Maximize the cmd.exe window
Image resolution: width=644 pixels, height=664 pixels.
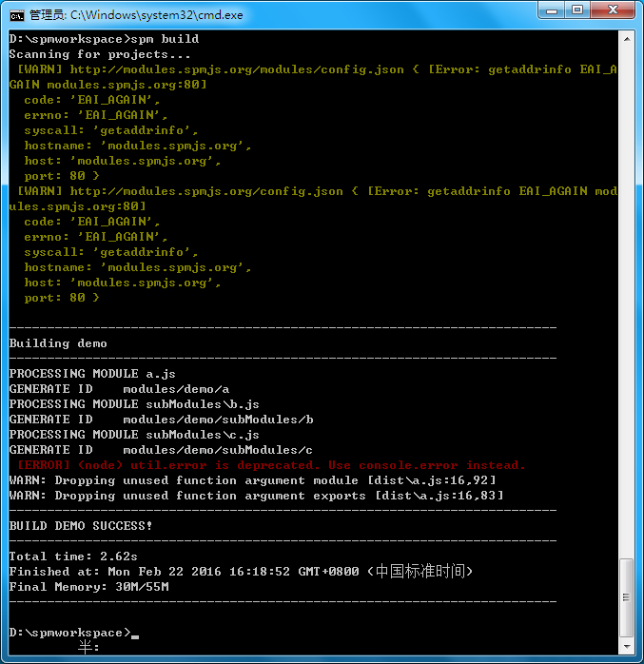point(577,10)
